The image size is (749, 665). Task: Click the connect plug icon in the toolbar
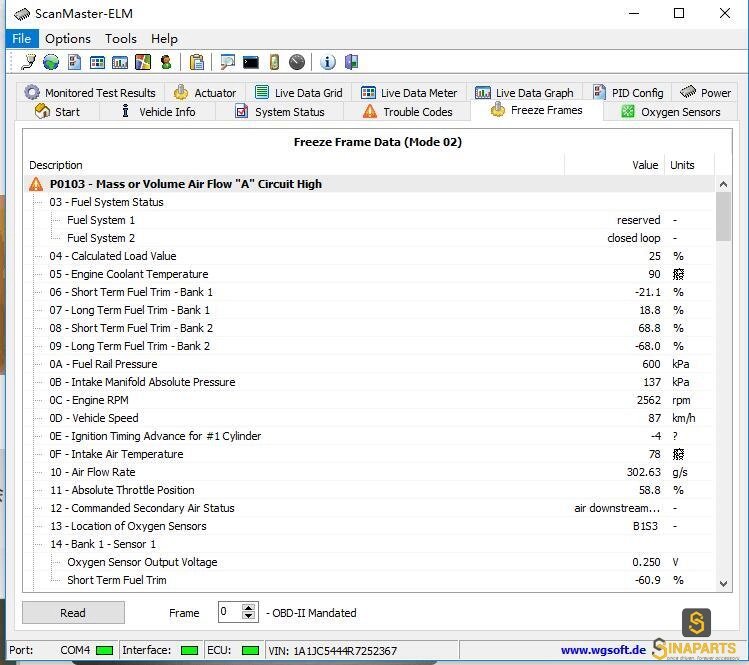click(x=28, y=62)
